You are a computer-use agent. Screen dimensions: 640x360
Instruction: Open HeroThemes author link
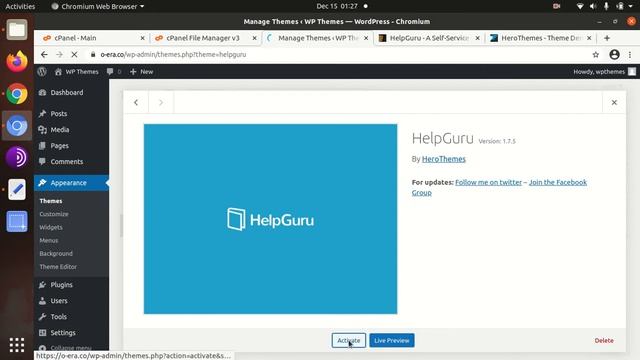point(444,159)
